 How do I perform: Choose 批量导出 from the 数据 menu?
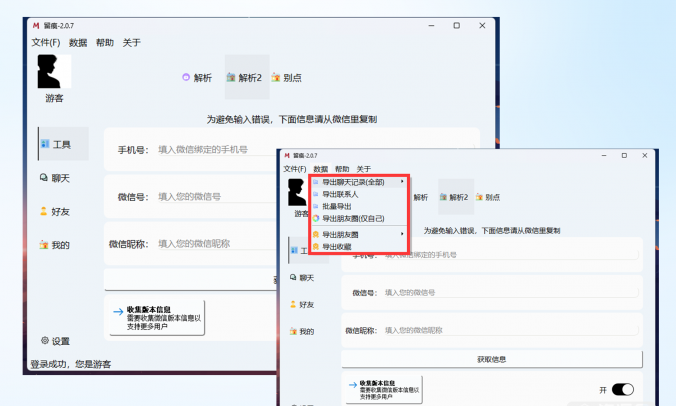coord(359,206)
